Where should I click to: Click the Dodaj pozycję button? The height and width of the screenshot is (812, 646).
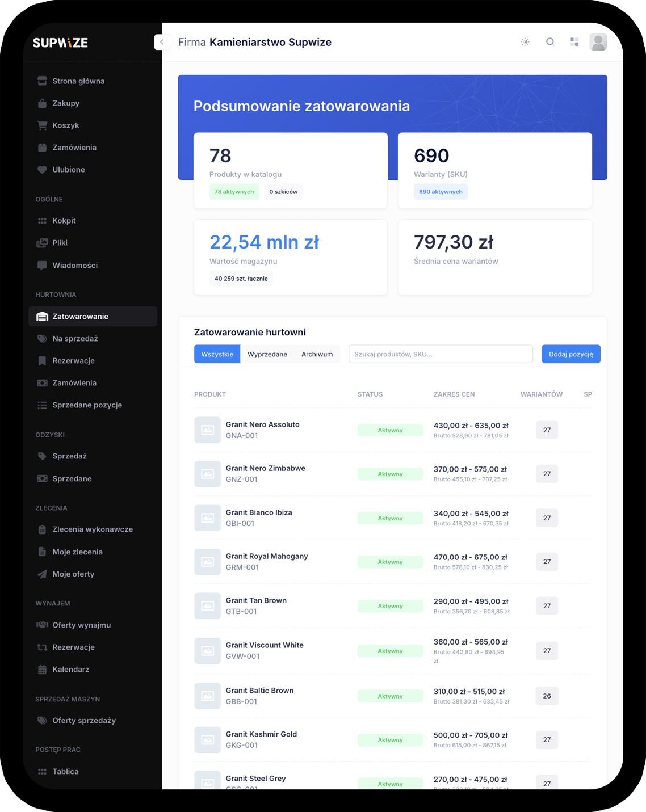coord(571,354)
